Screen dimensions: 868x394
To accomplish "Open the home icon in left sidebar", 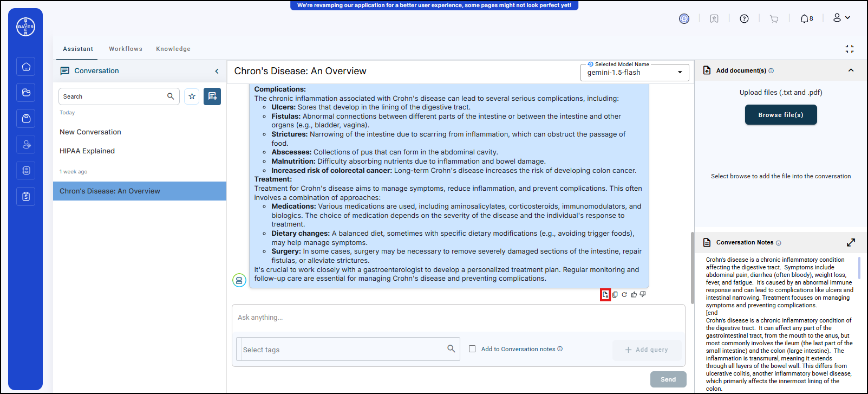I will 25,67.
